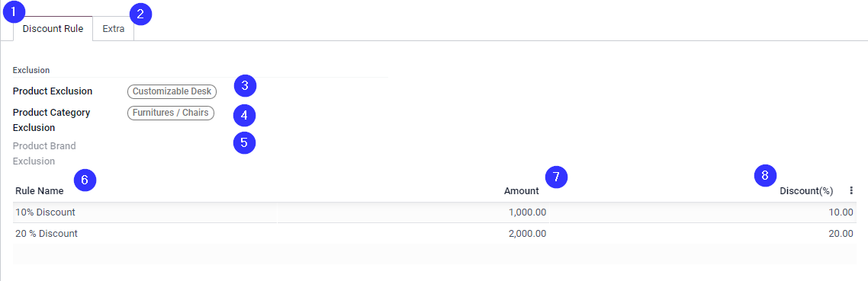Sort by the Amount column header
The height and width of the screenshot is (281, 868).
(x=521, y=191)
